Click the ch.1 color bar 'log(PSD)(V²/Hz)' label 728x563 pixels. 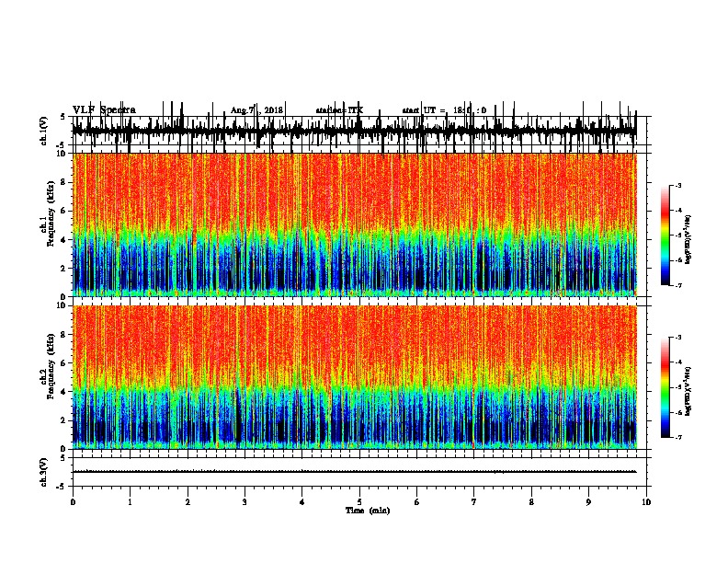click(x=688, y=239)
